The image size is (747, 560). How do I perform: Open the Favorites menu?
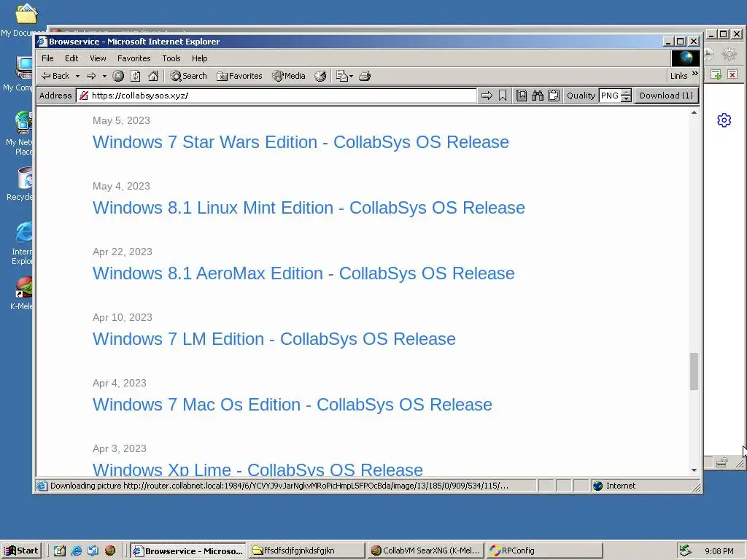click(134, 58)
